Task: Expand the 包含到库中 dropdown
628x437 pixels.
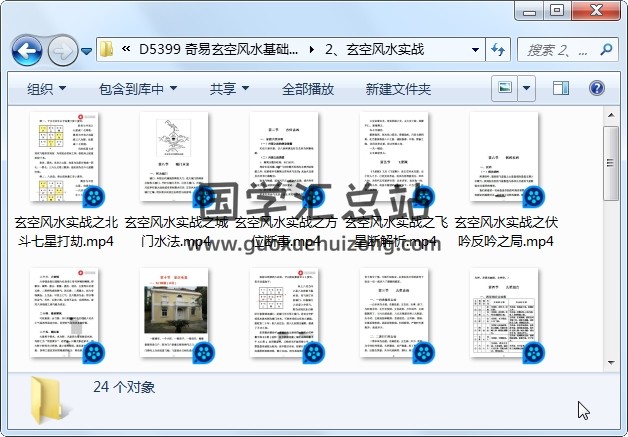Action: tap(138, 89)
